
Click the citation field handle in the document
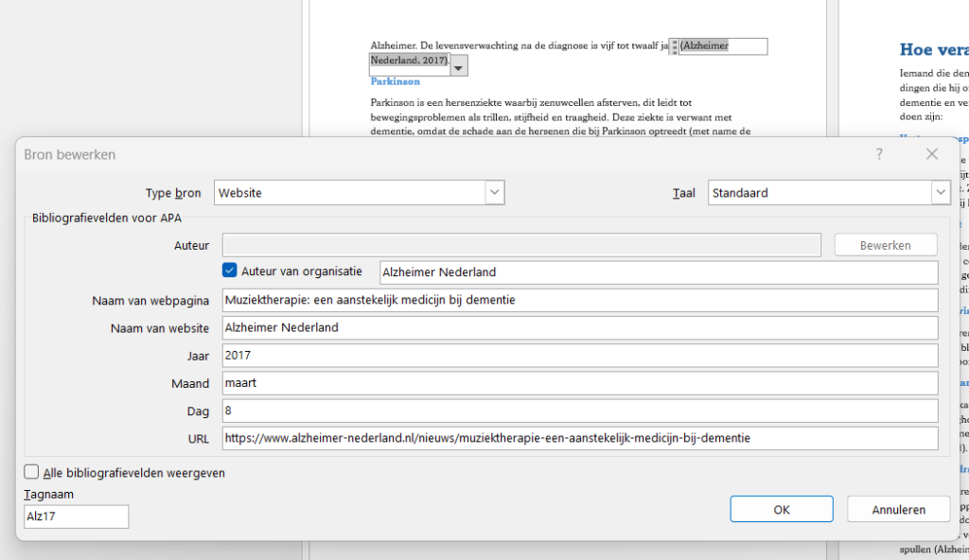(674, 46)
